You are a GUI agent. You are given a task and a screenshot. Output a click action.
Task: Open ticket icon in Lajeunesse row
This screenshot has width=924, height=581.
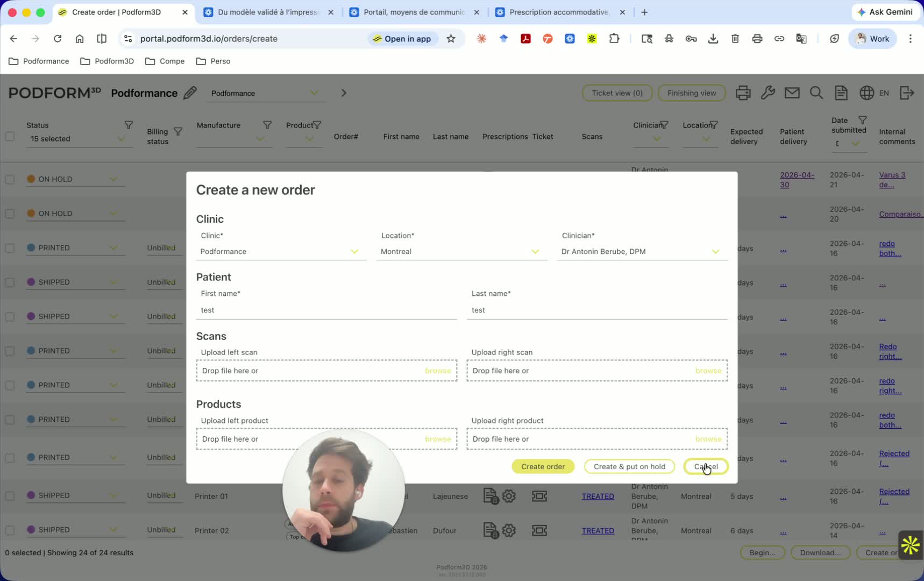539,496
